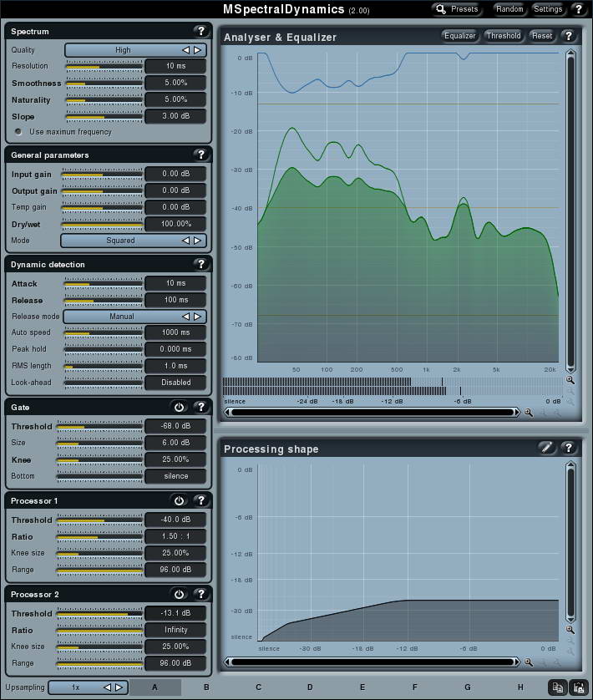Screen dimensions: 593x700
Task: Open General parameters help
Action: 201,155
